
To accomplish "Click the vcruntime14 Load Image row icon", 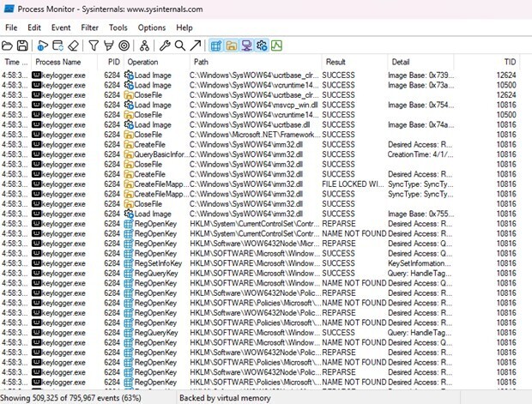I will coord(129,85).
